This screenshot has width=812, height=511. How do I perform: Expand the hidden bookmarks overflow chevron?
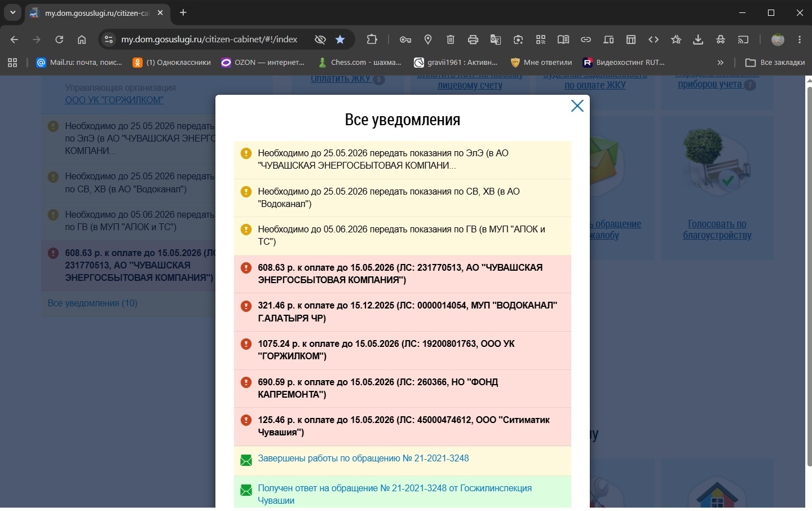(x=720, y=63)
